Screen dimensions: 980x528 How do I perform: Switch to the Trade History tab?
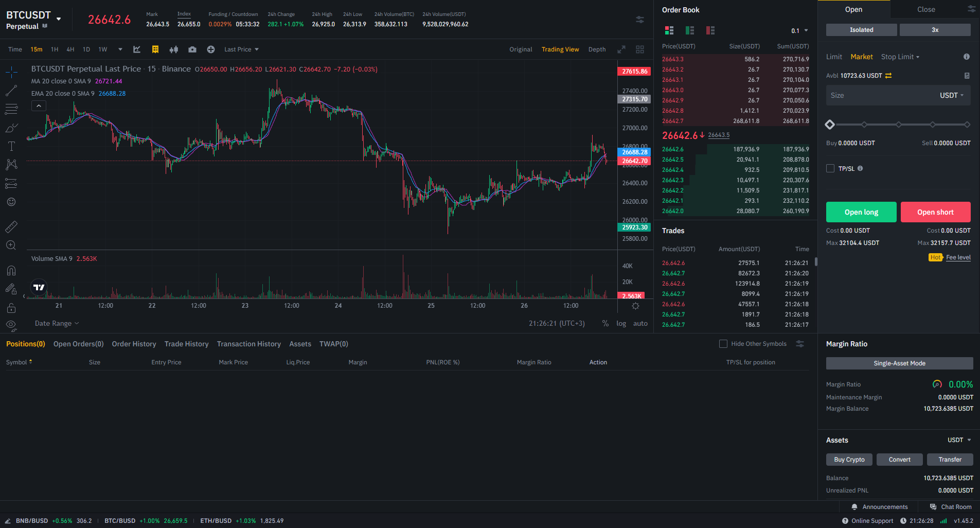pos(186,344)
